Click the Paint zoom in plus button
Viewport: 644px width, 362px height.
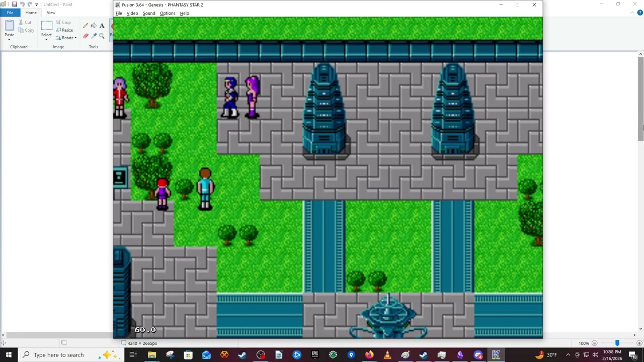click(639, 343)
